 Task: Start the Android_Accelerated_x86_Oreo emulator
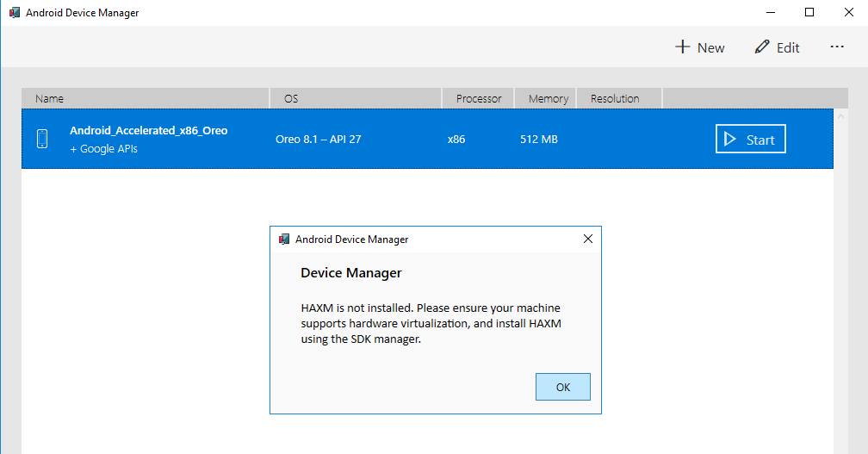tap(751, 139)
